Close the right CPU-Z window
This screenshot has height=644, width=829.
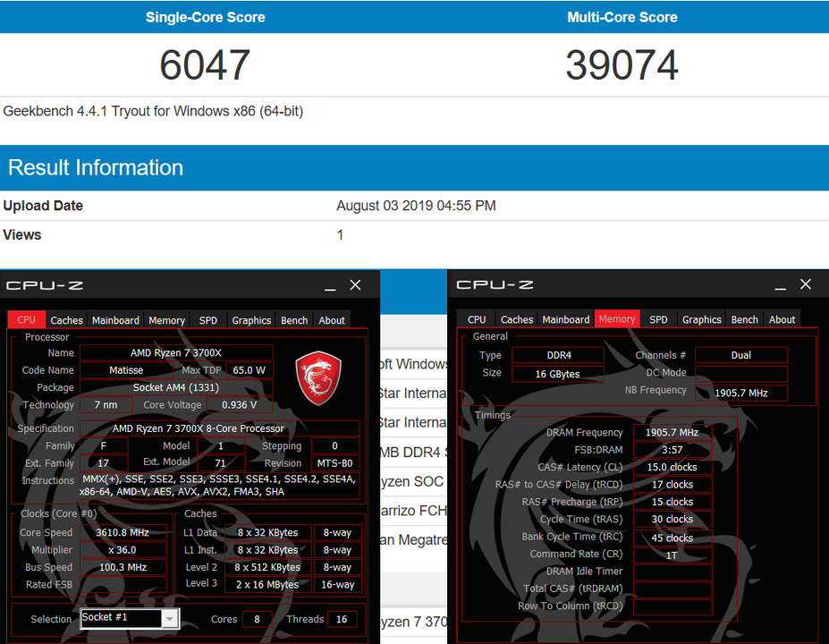coord(805,284)
